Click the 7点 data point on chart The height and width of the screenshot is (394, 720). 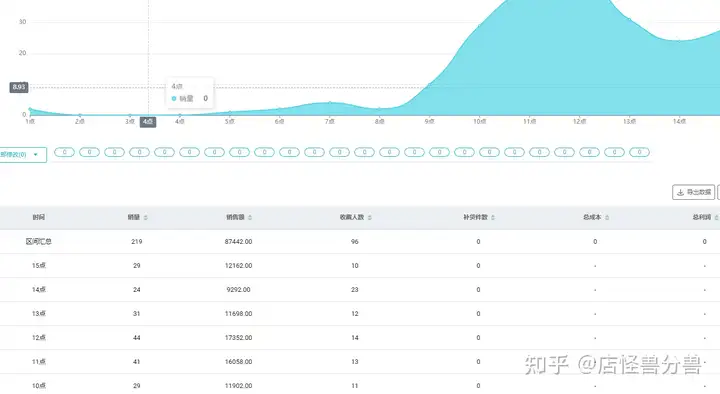(330, 102)
